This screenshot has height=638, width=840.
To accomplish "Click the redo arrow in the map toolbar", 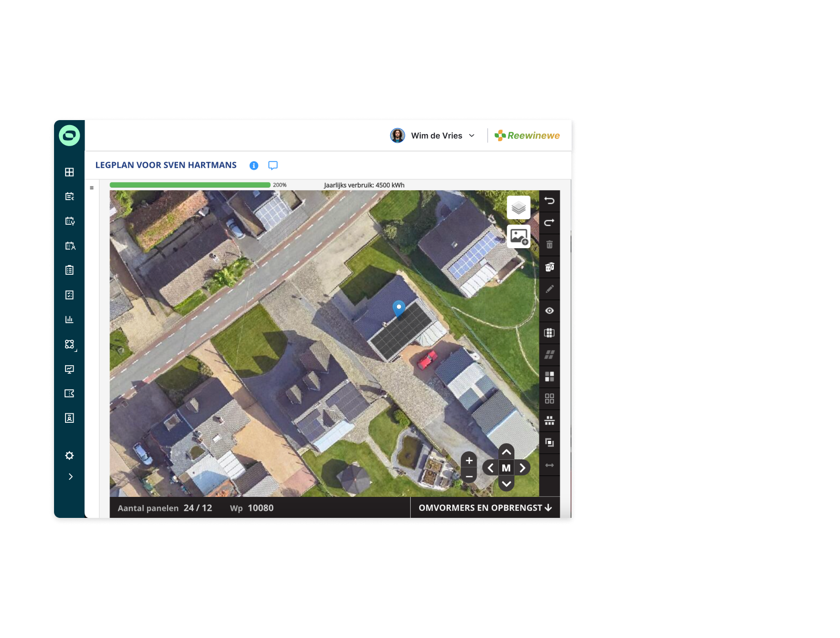I will (549, 223).
